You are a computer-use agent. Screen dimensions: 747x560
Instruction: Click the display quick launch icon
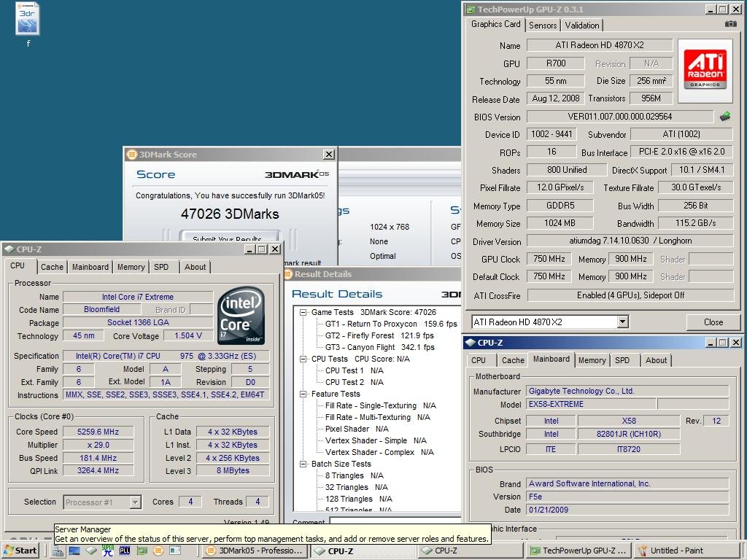click(74, 551)
